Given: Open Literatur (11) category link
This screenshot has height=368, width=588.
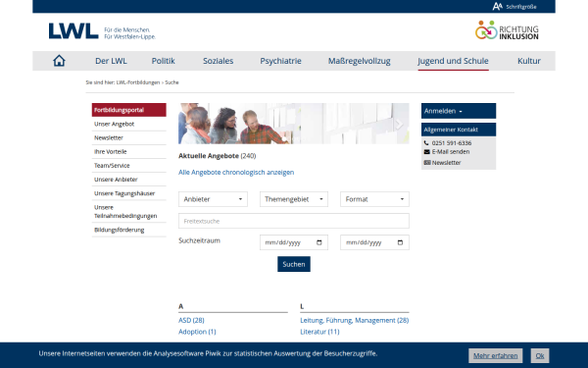Looking at the screenshot, I should (x=319, y=332).
